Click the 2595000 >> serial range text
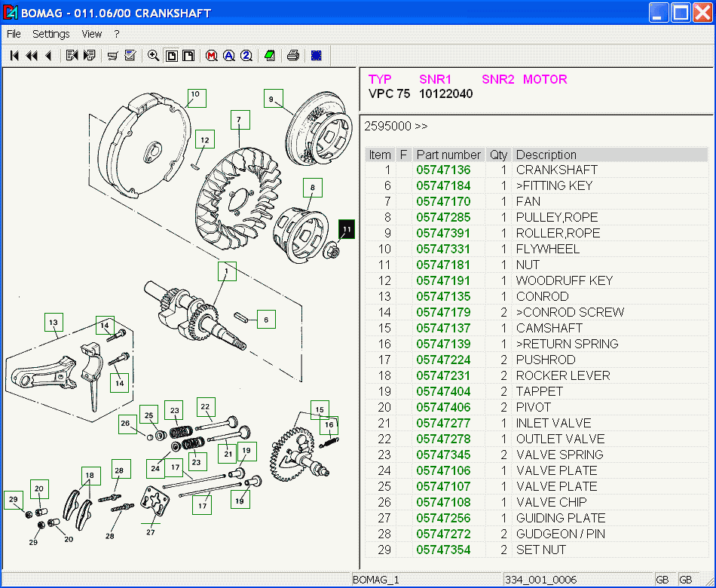 (x=396, y=126)
